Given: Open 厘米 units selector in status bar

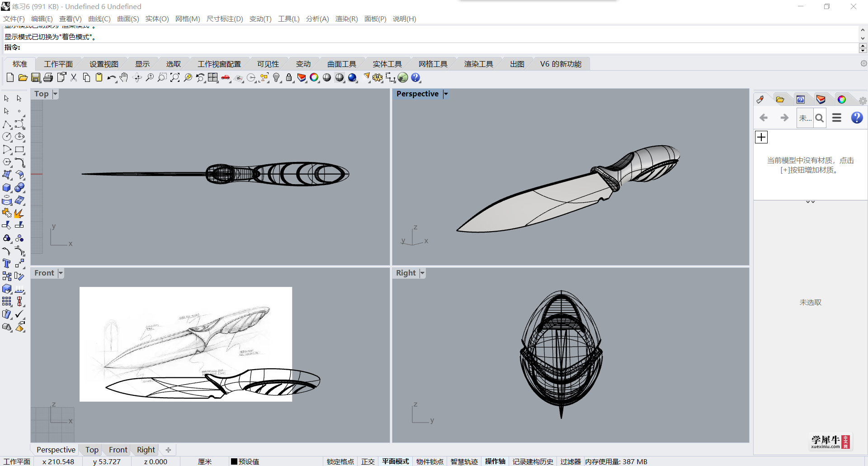Looking at the screenshot, I should click(205, 461).
